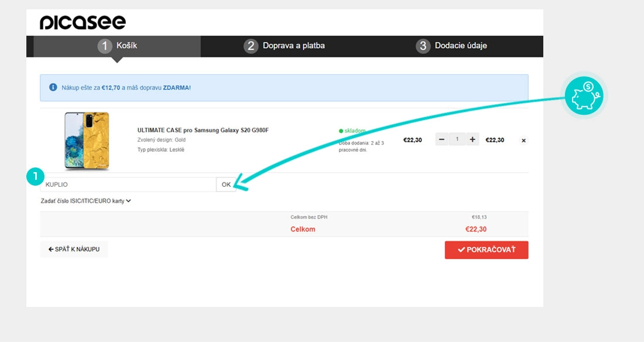Open the gold phone case thumbnail
Image resolution: width=644 pixels, height=342 pixels.
click(x=87, y=141)
